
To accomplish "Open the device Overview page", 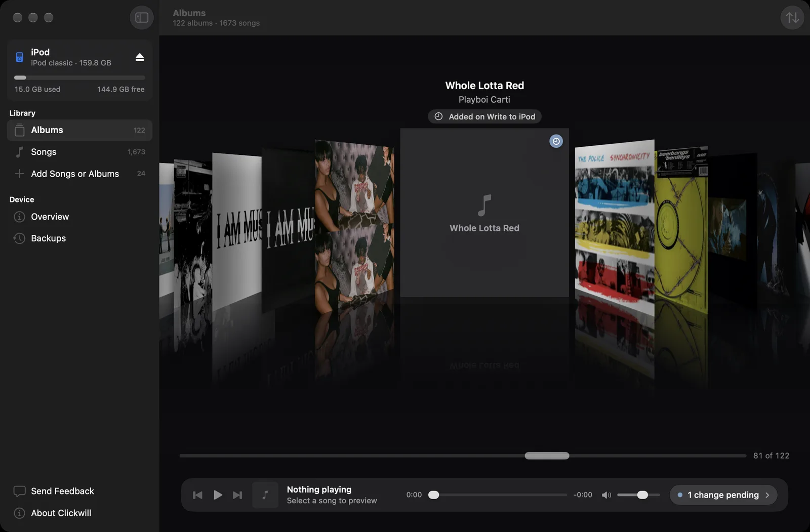I will [x=79, y=217].
